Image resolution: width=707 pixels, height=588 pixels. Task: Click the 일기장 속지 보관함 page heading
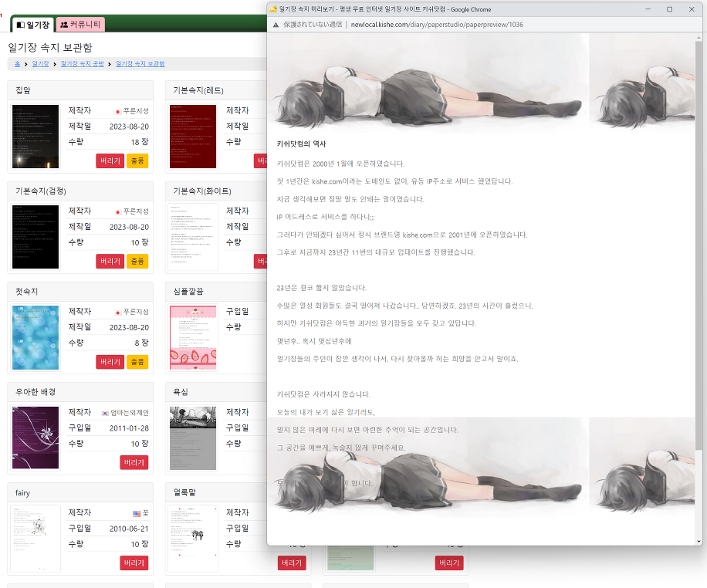[50, 48]
